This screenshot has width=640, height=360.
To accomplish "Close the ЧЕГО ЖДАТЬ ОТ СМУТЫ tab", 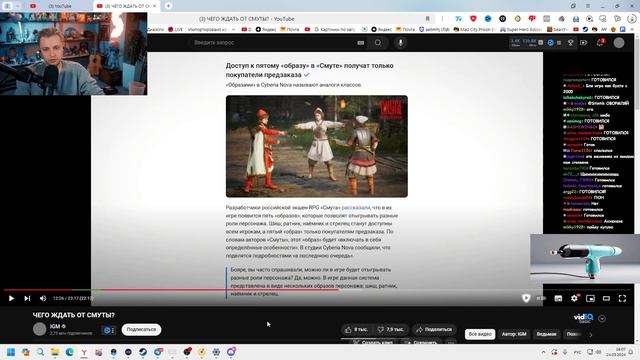I will [155, 6].
